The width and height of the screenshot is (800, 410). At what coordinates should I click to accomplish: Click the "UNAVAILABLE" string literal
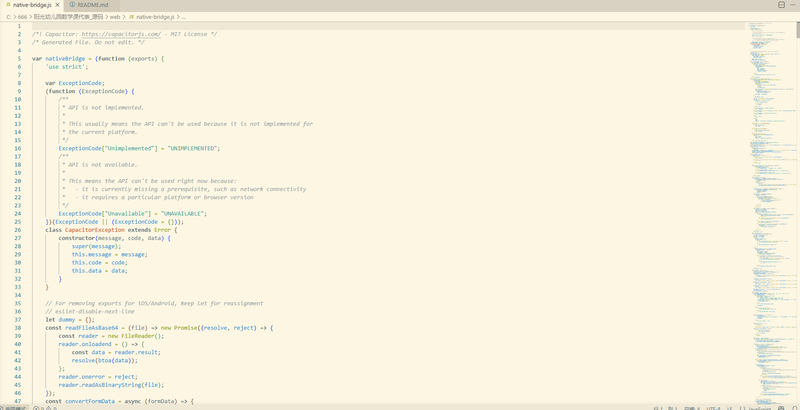[183, 214]
